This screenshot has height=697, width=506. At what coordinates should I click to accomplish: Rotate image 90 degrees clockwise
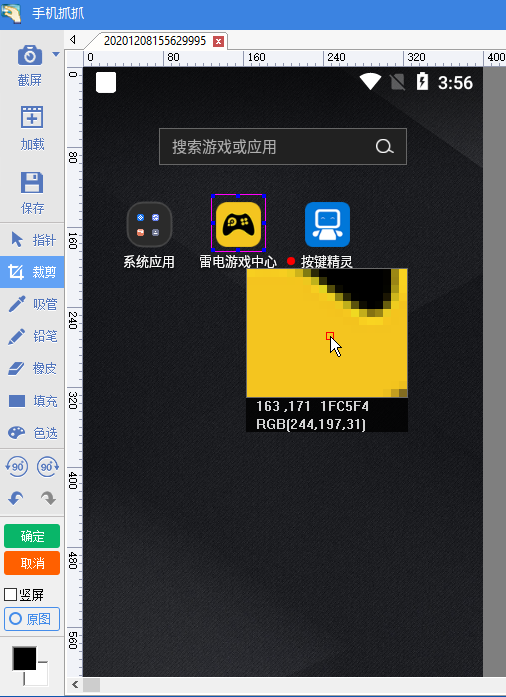(x=48, y=467)
